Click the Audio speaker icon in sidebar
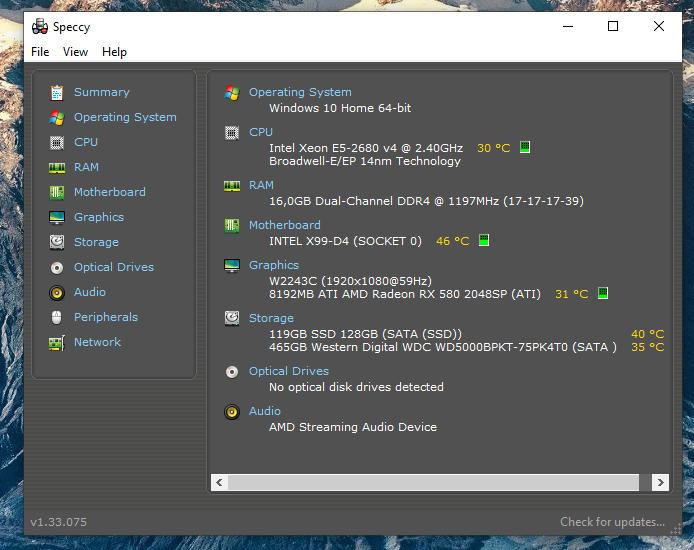 (x=57, y=293)
